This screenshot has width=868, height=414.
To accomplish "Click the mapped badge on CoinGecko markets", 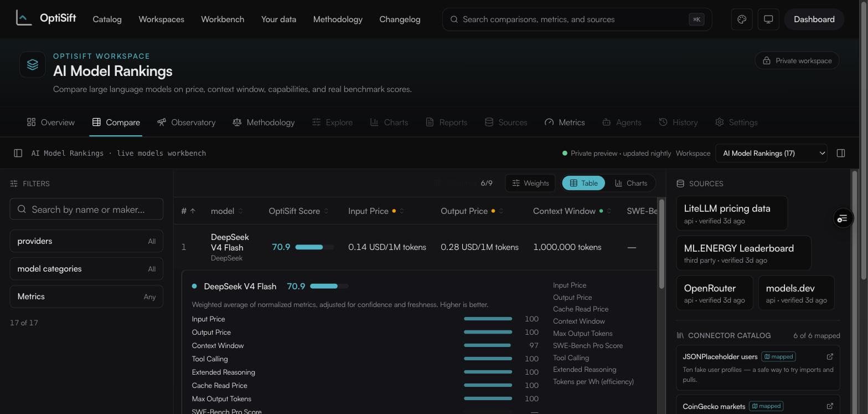I will coord(766,406).
